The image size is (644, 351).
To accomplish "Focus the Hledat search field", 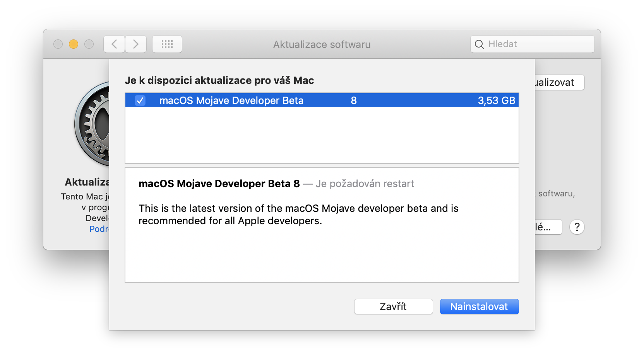I will click(x=538, y=44).
